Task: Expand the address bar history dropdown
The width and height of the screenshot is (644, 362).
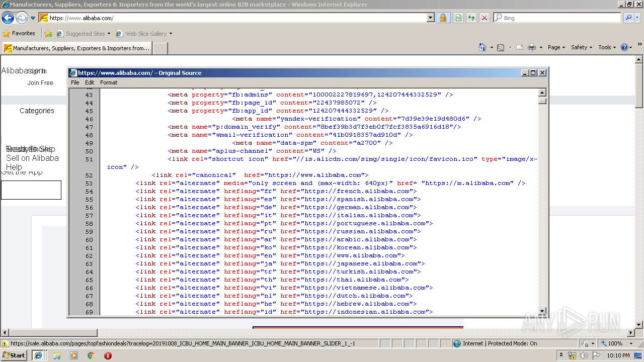Action: tap(430, 18)
